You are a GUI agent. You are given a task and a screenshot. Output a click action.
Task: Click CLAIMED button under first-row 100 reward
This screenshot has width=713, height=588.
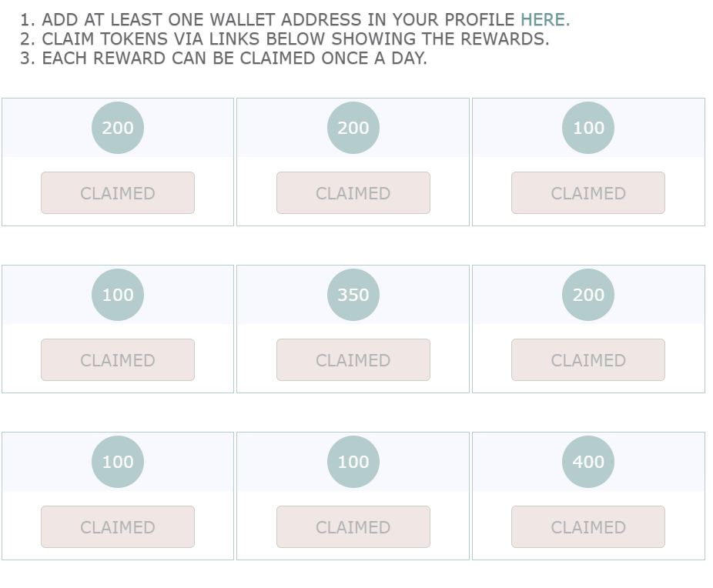(x=588, y=192)
